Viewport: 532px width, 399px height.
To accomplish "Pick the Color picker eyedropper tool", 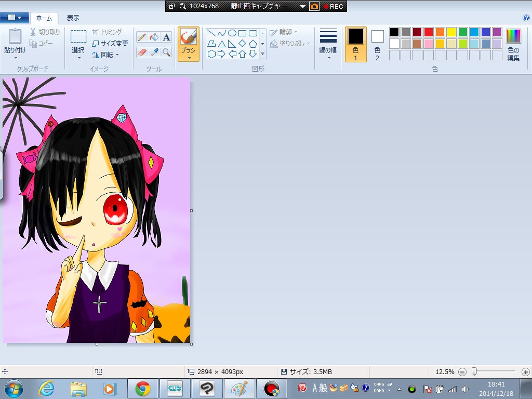I will click(154, 52).
